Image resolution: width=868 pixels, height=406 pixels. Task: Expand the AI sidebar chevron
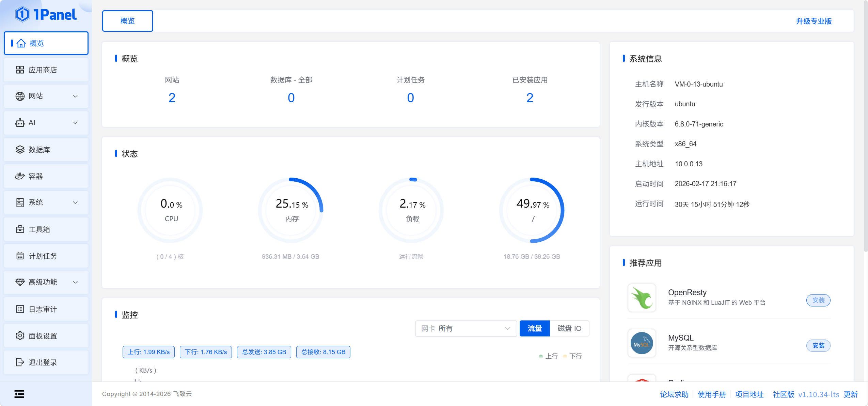75,123
